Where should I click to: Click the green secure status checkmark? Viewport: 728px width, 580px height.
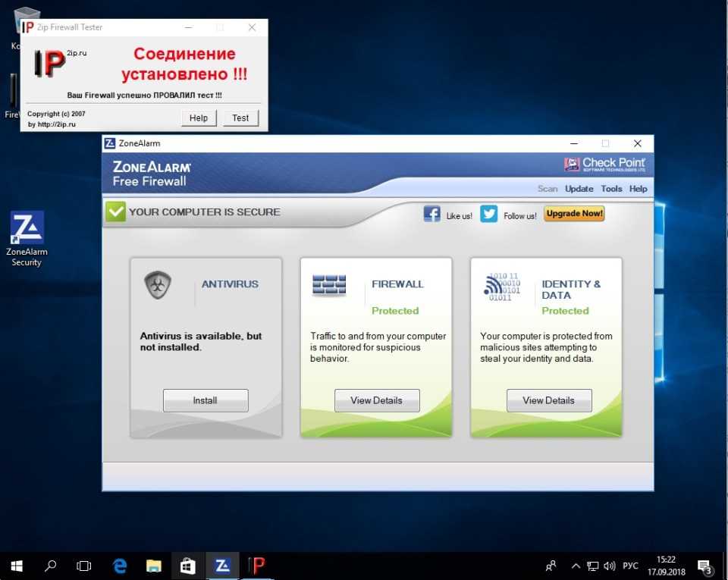(x=115, y=212)
